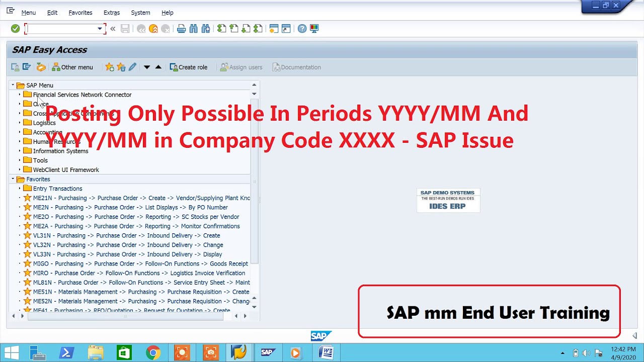Open the Help question mark icon
This screenshot has height=362, width=644.
click(x=302, y=29)
